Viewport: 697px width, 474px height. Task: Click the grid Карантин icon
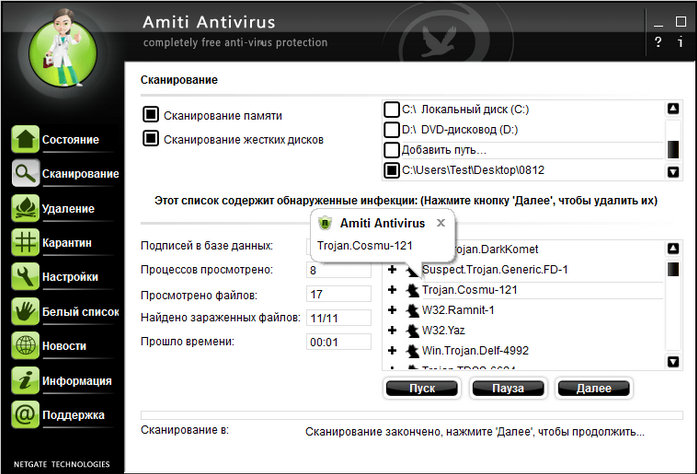25,242
